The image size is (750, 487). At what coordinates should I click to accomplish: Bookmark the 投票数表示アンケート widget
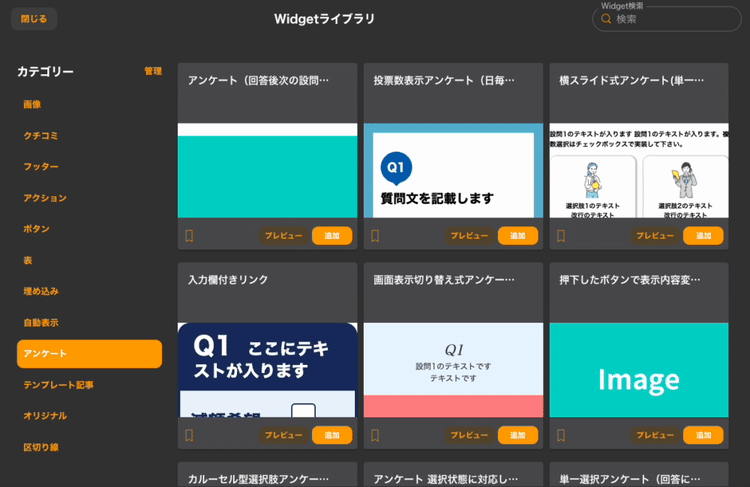(x=375, y=236)
